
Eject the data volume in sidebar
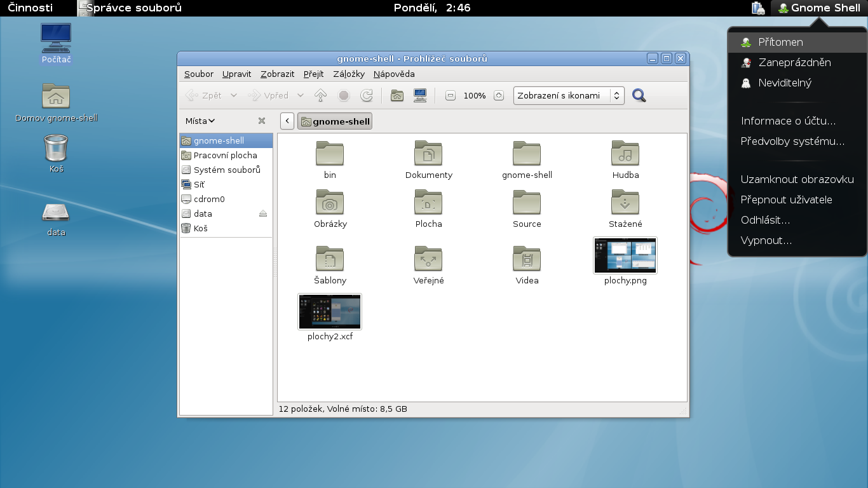coord(263,213)
